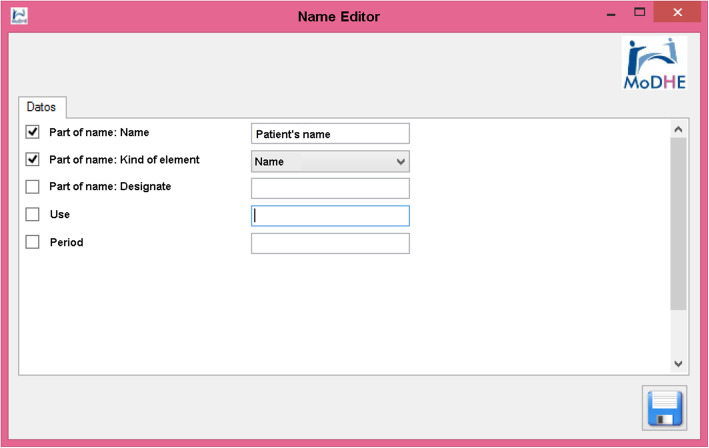
Task: Click the vertical scrollbar thumb
Action: click(x=678, y=225)
